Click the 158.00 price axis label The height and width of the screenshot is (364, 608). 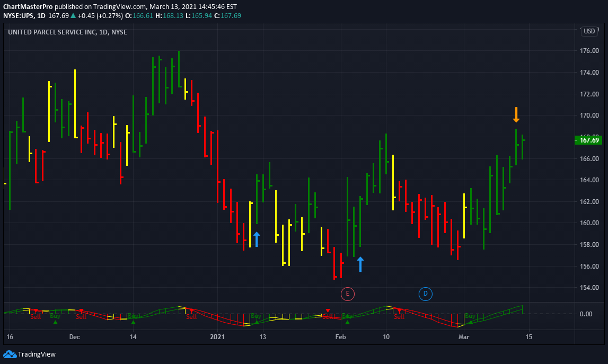[589, 245]
